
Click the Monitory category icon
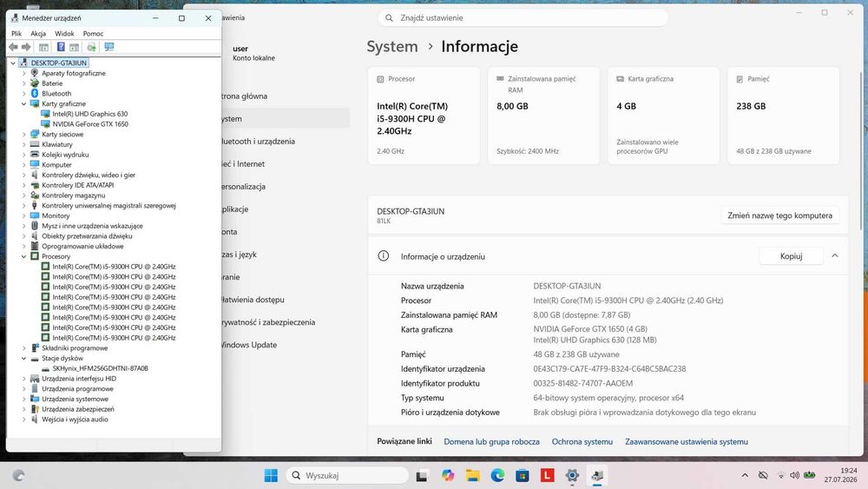tap(35, 215)
